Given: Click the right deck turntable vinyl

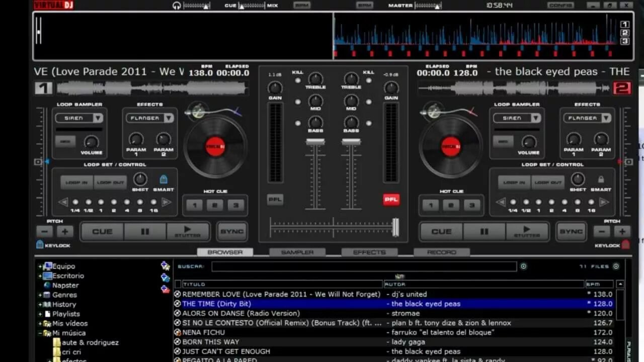Looking at the screenshot, I should [451, 146].
